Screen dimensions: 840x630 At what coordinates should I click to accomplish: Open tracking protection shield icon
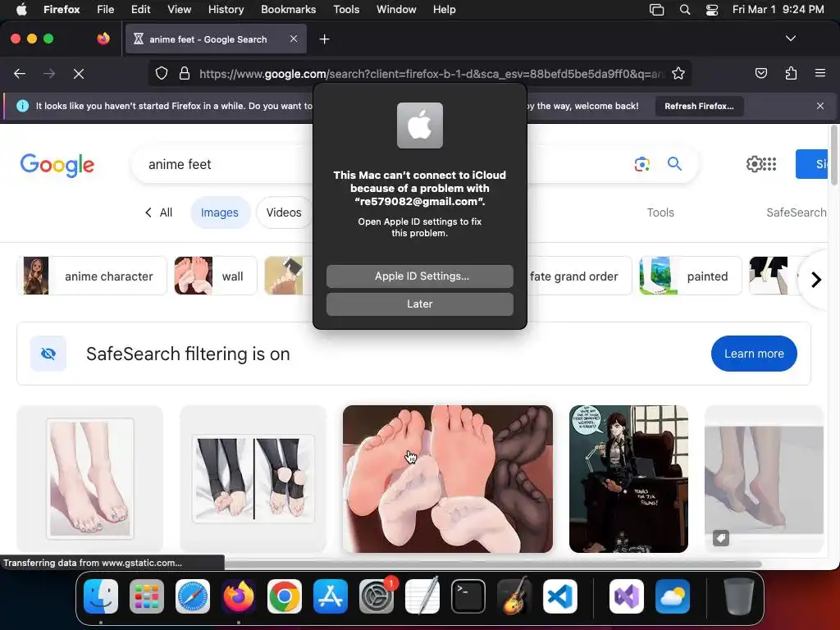(x=162, y=73)
